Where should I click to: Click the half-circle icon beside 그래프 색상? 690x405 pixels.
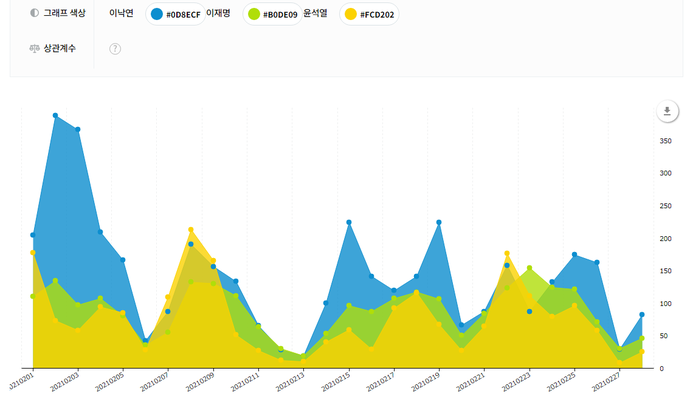click(x=35, y=14)
